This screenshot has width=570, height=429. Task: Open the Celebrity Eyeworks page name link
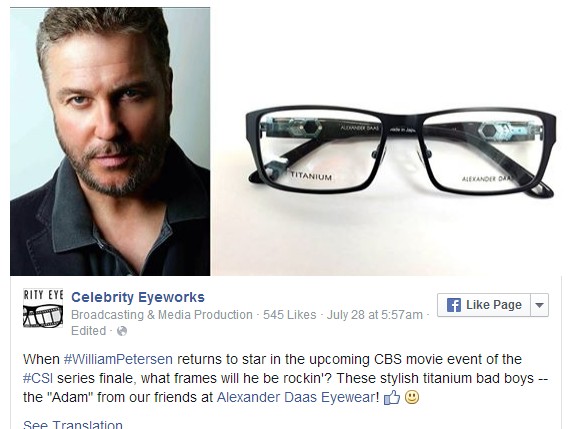(x=138, y=297)
